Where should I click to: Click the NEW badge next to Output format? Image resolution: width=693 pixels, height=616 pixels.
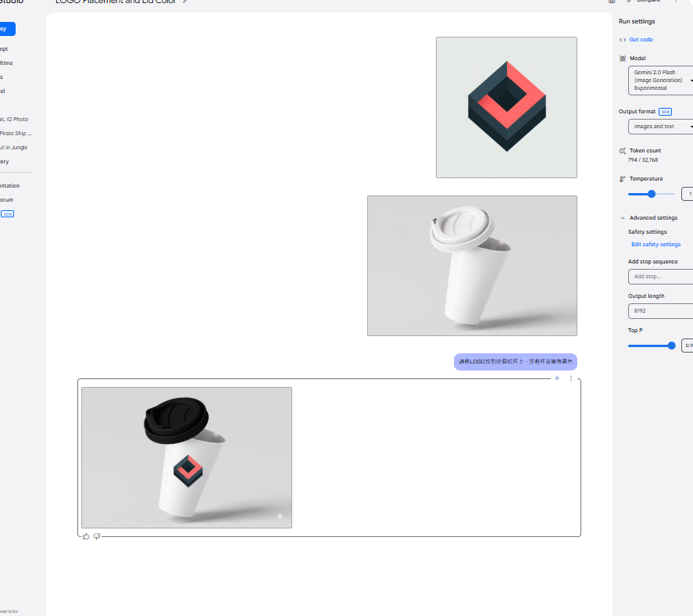(665, 112)
